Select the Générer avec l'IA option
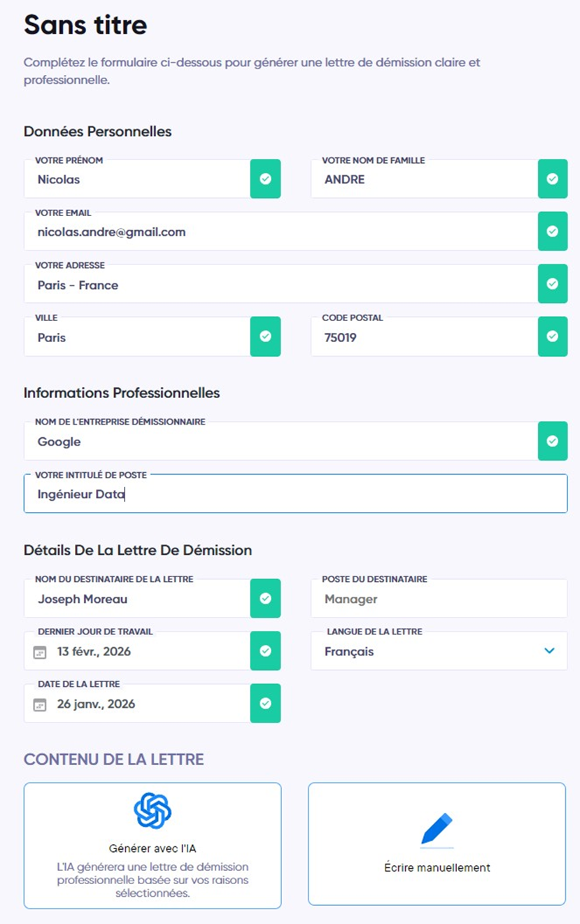Screen dimensions: 580x924 click(x=152, y=845)
